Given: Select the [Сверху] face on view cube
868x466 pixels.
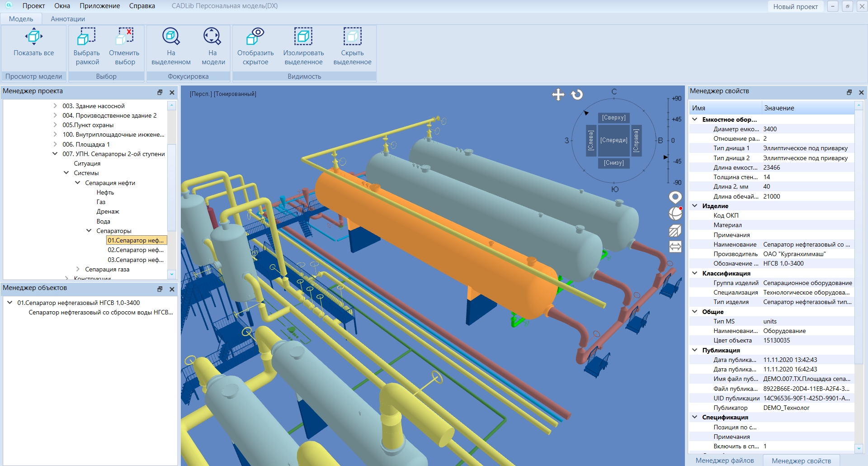Looking at the screenshot, I should [613, 118].
